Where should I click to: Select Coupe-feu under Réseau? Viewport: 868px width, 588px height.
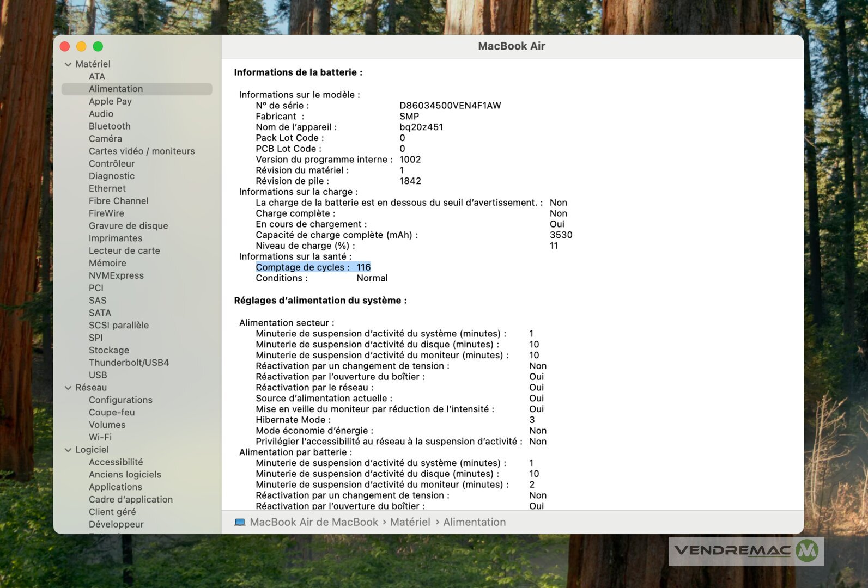[x=112, y=413]
